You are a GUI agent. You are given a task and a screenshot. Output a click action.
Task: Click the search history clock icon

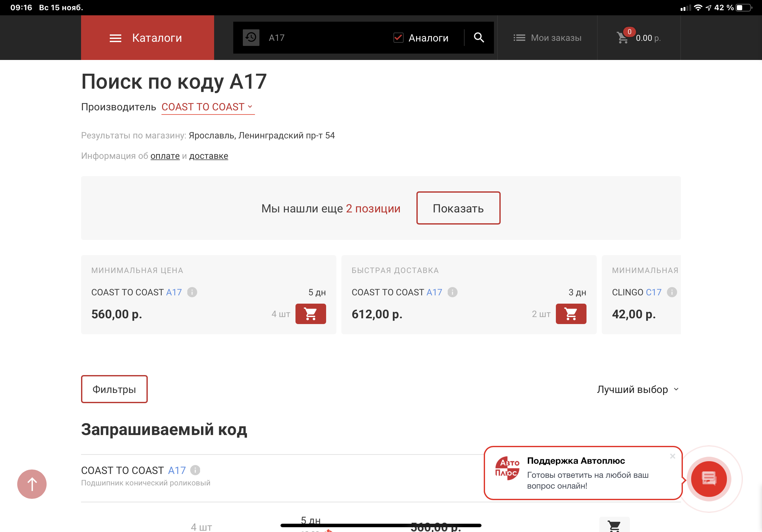pyautogui.click(x=251, y=38)
